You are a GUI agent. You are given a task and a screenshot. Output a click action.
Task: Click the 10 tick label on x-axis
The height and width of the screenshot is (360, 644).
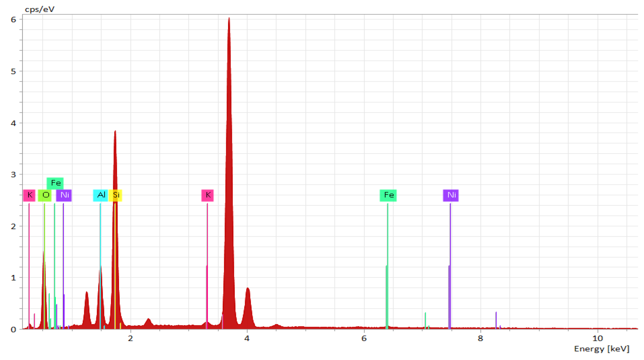click(x=597, y=338)
